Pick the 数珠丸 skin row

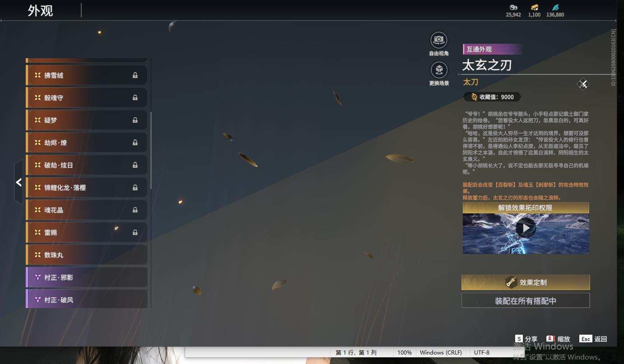tap(87, 255)
